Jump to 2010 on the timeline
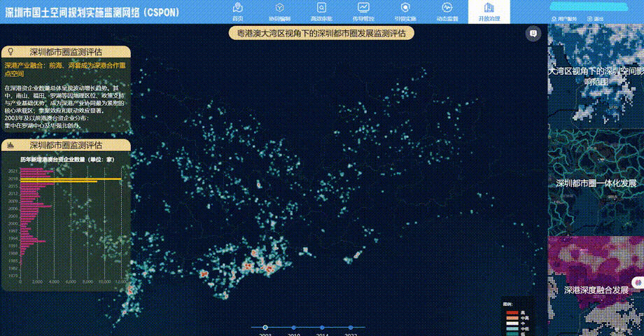Screen dimensions: 644x336 [293, 328]
